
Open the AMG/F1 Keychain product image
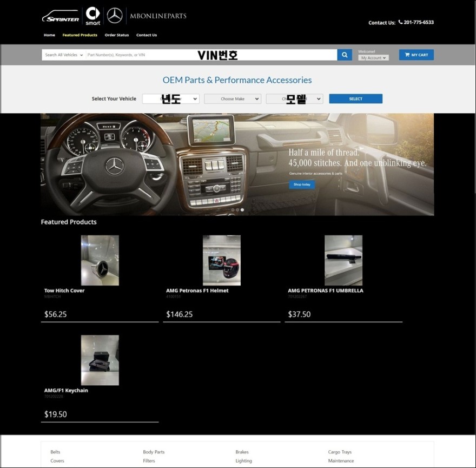click(100, 360)
